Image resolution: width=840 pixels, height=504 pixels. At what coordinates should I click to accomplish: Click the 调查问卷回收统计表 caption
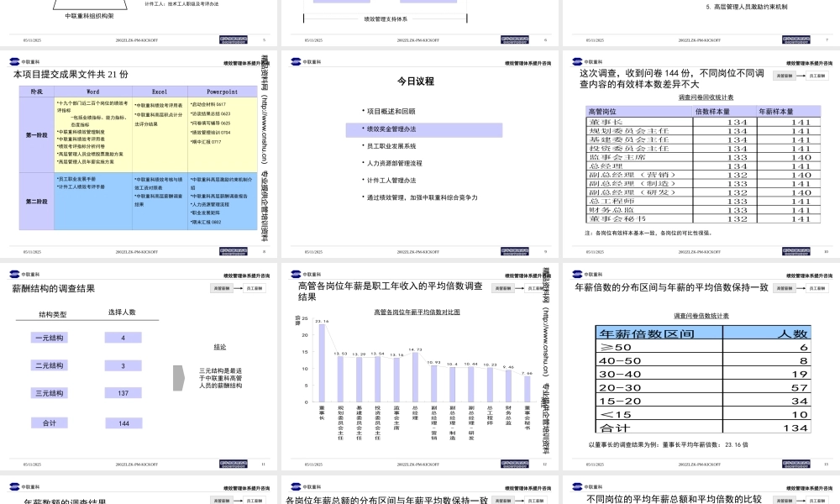tap(706, 97)
